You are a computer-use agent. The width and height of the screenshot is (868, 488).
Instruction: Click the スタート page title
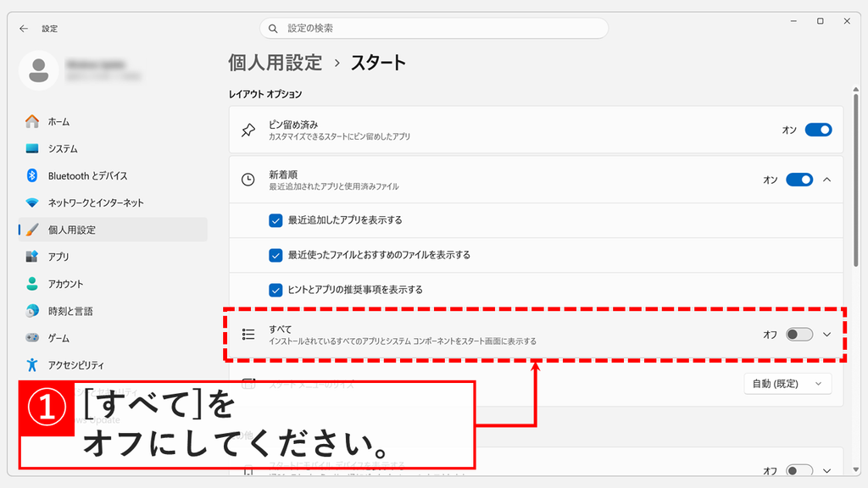point(378,63)
